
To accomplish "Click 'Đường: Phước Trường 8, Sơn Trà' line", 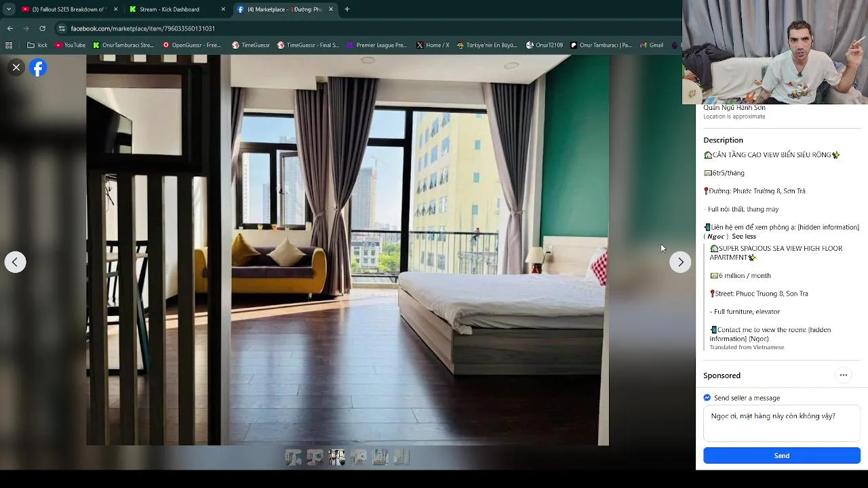I will point(755,191).
